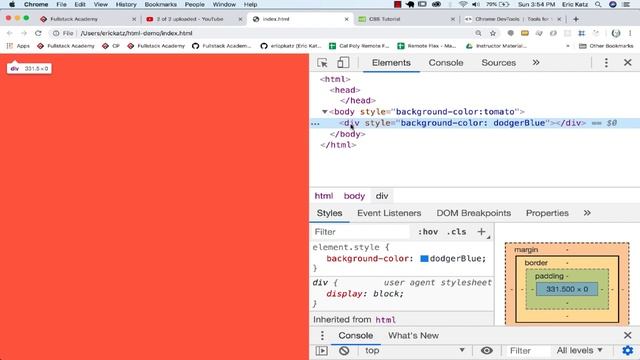Click the margin region of box model
The image size is (640, 360).
click(x=526, y=249)
